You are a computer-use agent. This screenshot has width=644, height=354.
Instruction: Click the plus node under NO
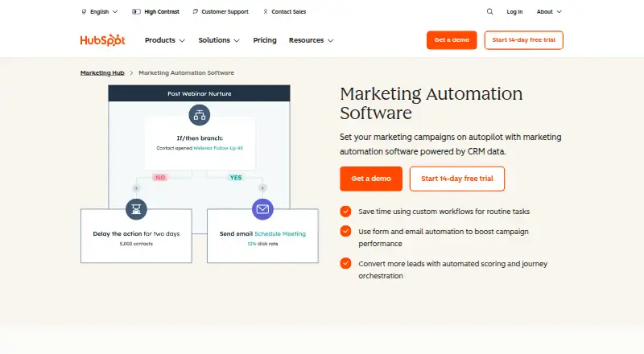point(136,188)
